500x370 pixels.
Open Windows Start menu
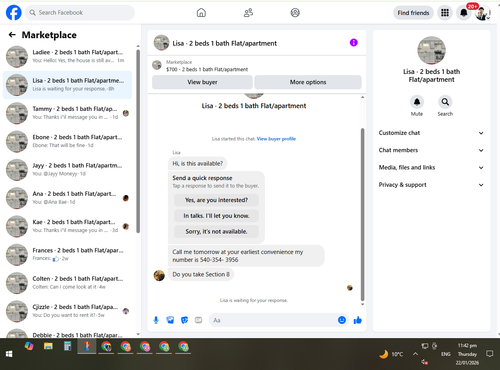coord(9,354)
